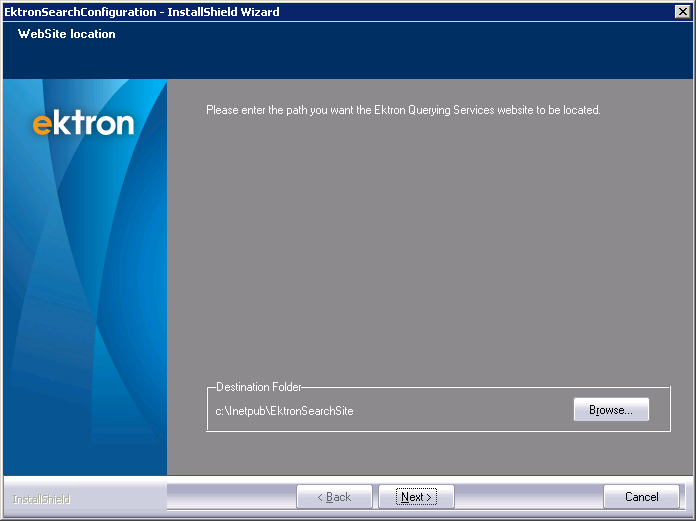Proceed with the Next > button

[x=416, y=497]
